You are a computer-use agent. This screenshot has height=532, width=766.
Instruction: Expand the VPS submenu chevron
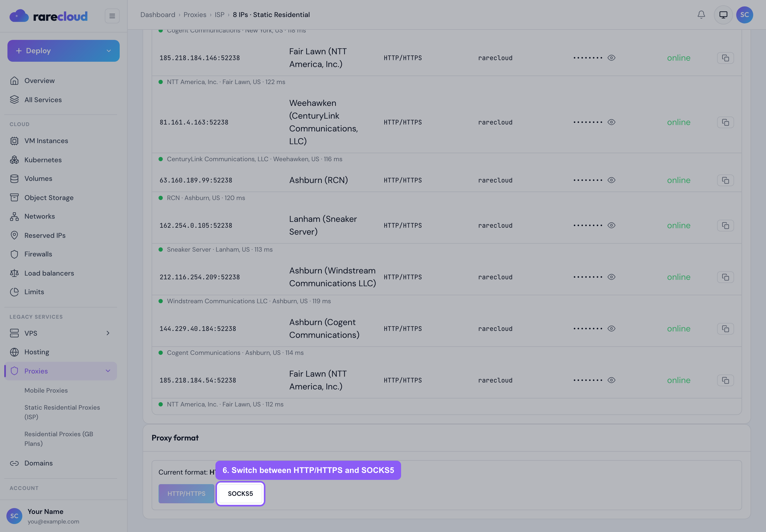[108, 333]
